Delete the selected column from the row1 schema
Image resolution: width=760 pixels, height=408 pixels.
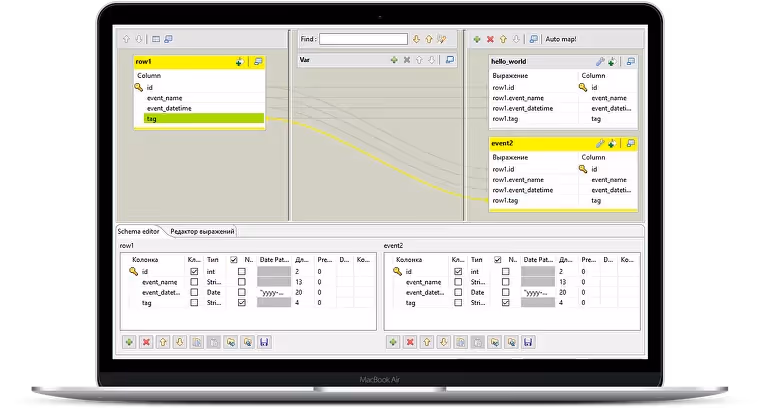146,342
